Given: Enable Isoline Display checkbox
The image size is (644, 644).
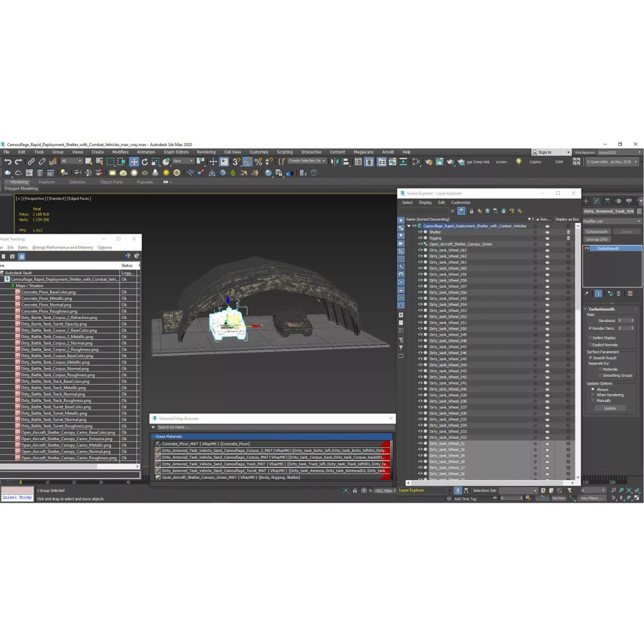Looking at the screenshot, I should click(590, 338).
